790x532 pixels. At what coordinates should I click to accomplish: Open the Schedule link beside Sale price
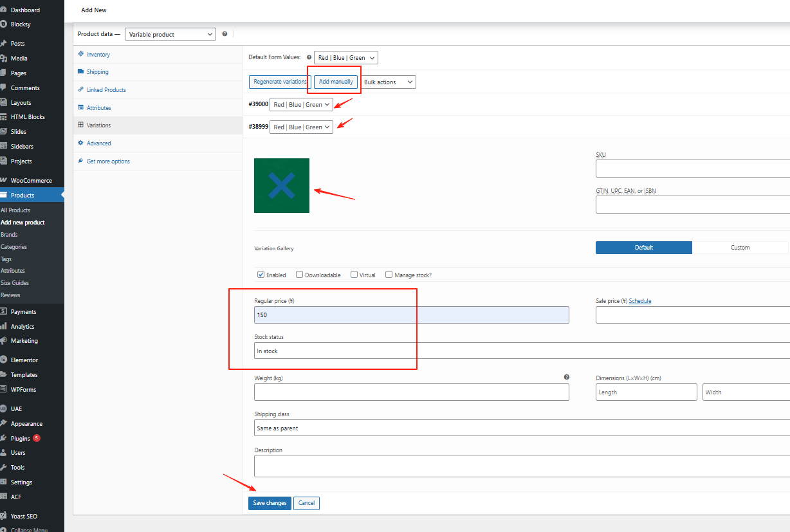tap(640, 300)
